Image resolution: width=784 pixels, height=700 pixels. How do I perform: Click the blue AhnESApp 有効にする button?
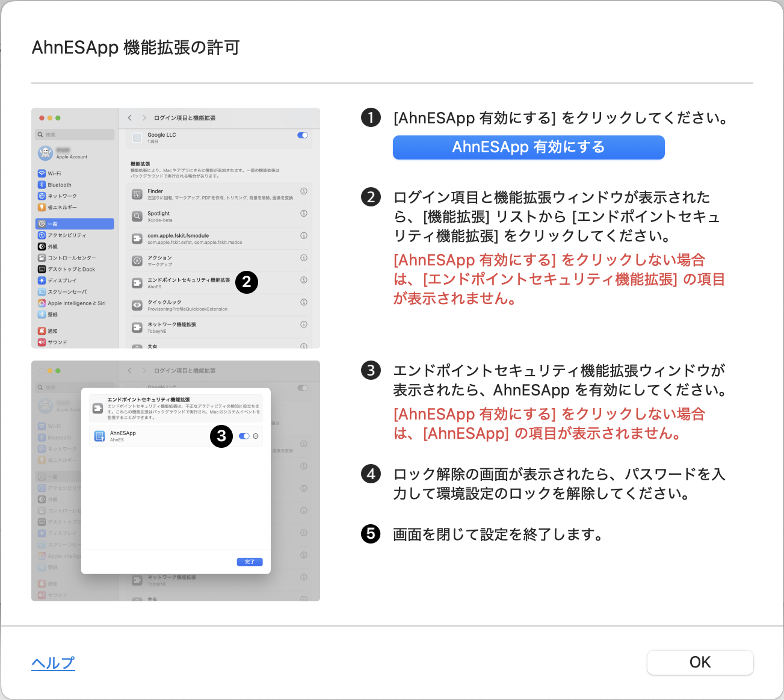coord(528,147)
